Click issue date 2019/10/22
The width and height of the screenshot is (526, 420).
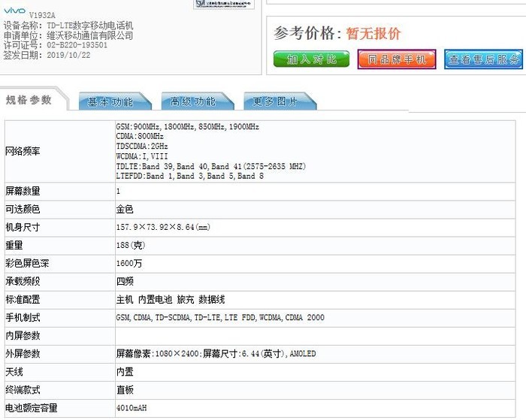(x=69, y=55)
